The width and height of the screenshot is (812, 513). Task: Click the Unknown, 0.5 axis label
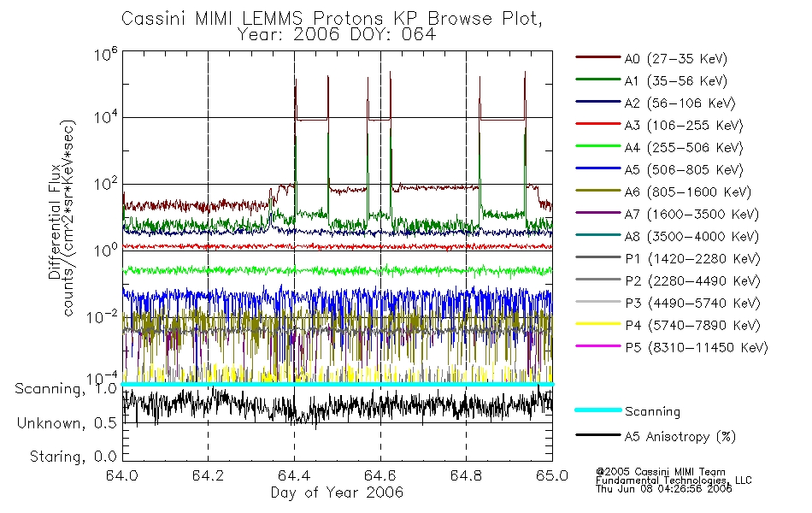(x=67, y=423)
